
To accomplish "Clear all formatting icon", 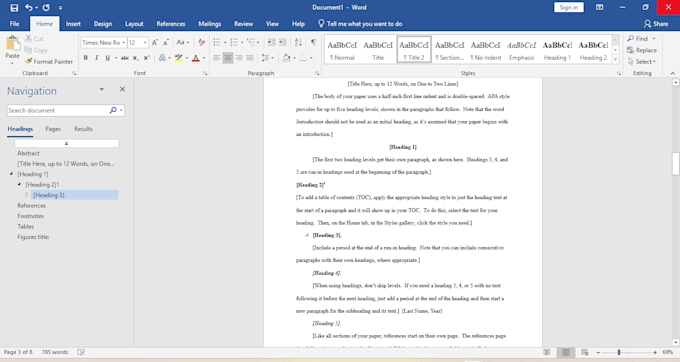I will click(201, 42).
